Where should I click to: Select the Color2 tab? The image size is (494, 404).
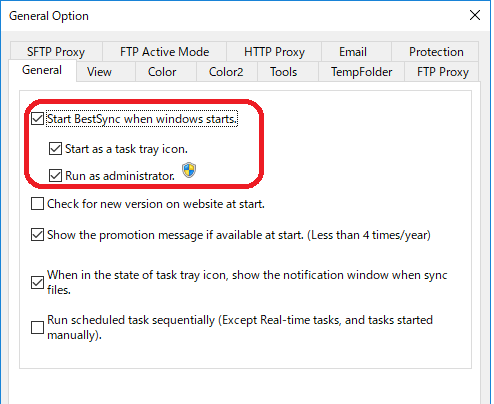click(x=226, y=72)
